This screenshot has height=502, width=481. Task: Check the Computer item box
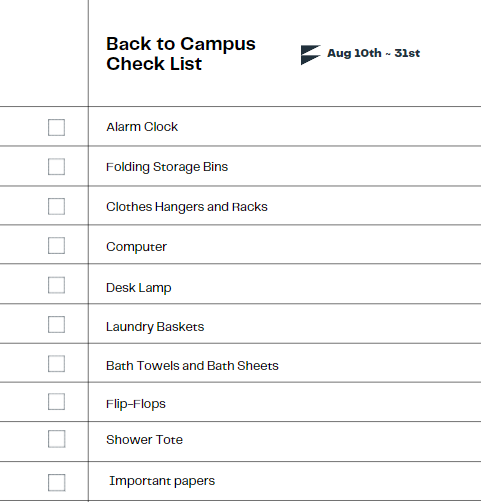click(56, 245)
